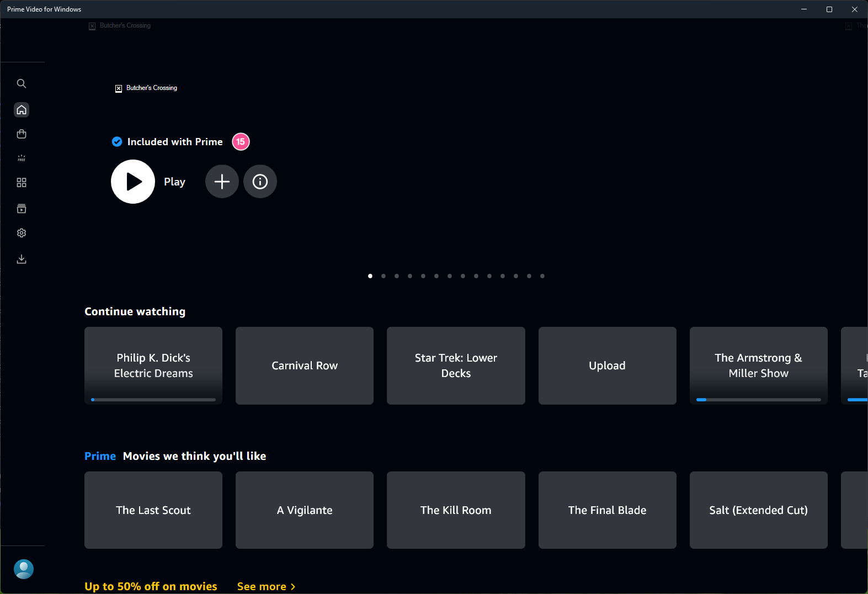Open the Downloads icon in the sidebar
Image resolution: width=868 pixels, height=594 pixels.
tap(22, 259)
